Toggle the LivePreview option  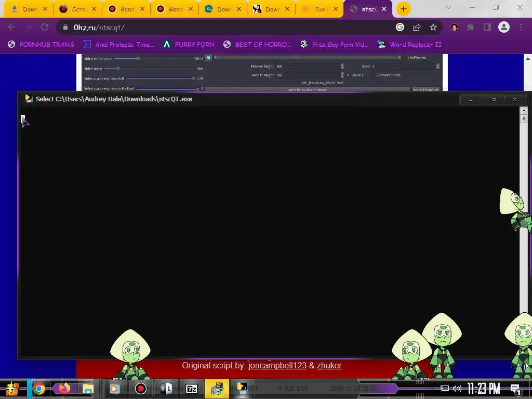click(417, 58)
